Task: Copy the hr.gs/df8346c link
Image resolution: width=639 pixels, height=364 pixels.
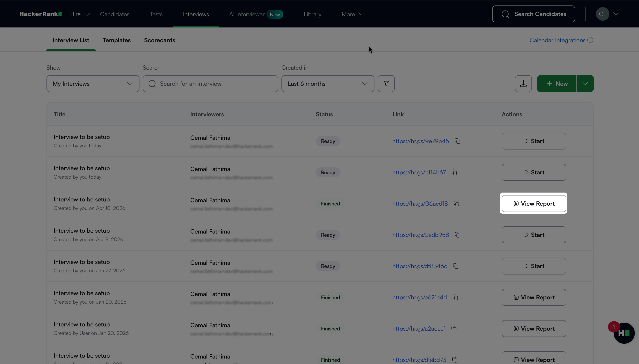Action: click(x=456, y=266)
